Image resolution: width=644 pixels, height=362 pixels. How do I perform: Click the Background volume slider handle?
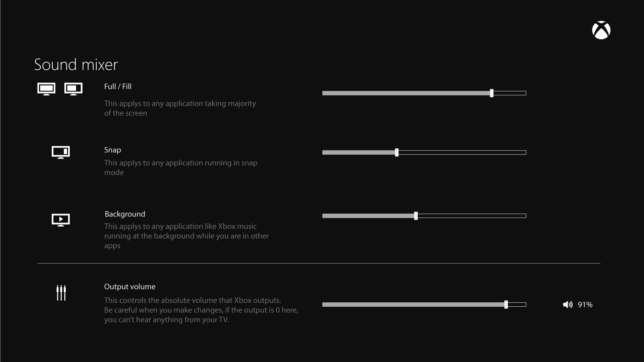click(416, 216)
